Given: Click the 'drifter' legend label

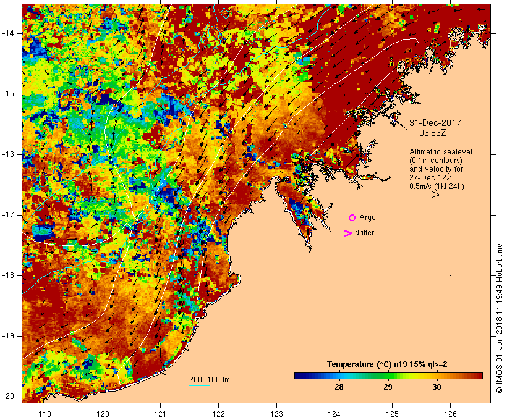Looking at the screenshot, I should 364,233.
